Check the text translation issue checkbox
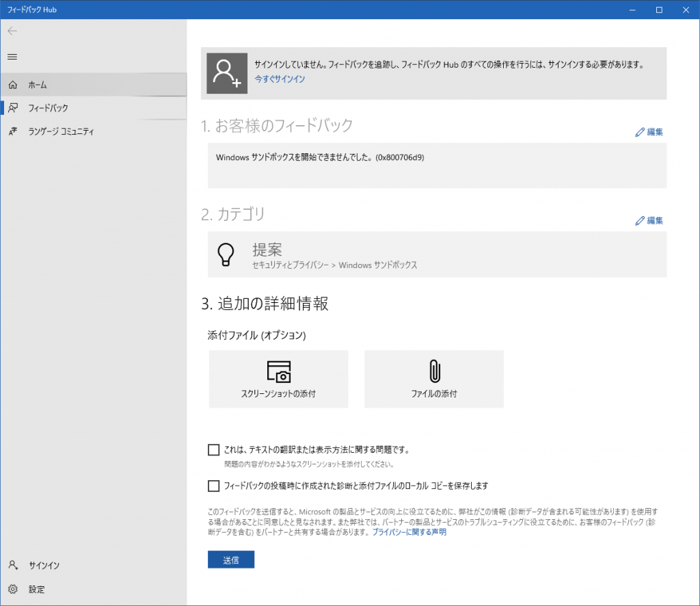Viewport: 700px width, 606px height. point(213,450)
